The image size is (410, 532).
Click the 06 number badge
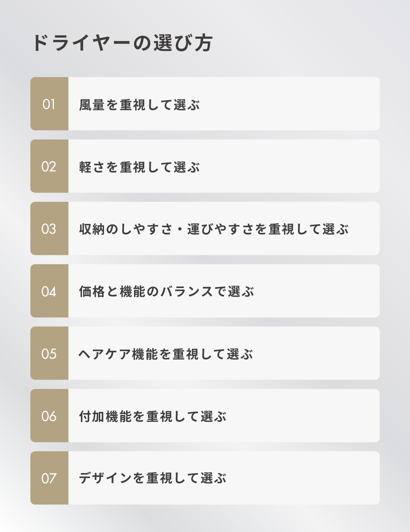pos(49,416)
